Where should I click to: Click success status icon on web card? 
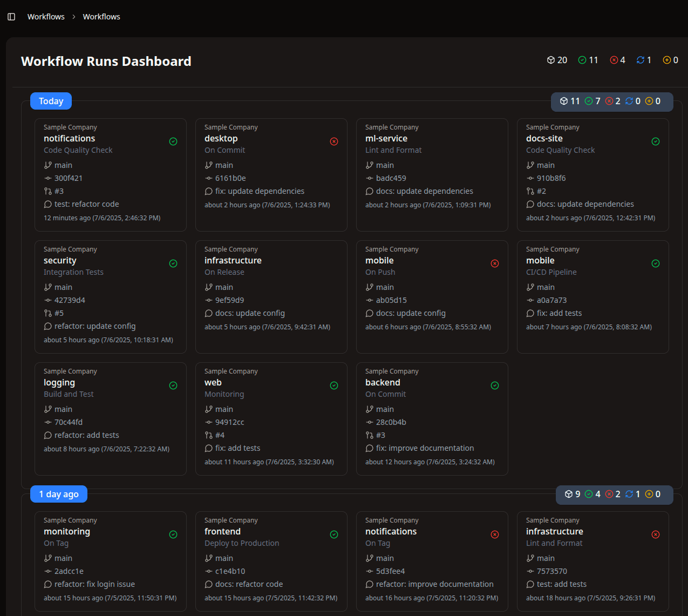[334, 385]
